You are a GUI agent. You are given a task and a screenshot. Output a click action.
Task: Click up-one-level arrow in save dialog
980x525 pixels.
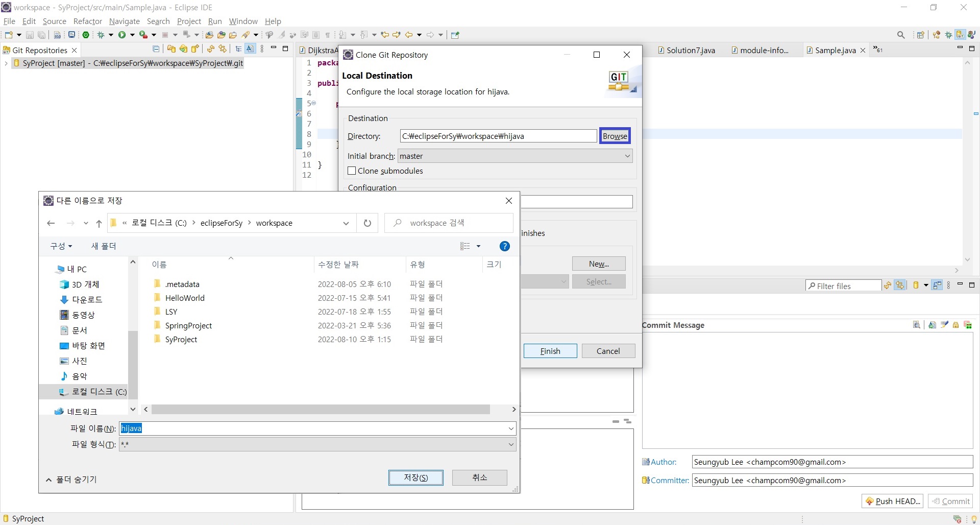pos(99,223)
